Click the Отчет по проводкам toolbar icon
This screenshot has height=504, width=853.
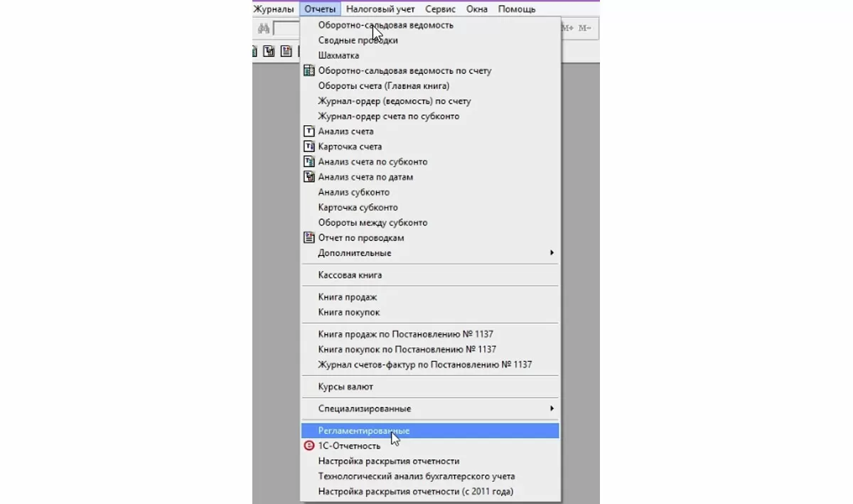point(286,51)
